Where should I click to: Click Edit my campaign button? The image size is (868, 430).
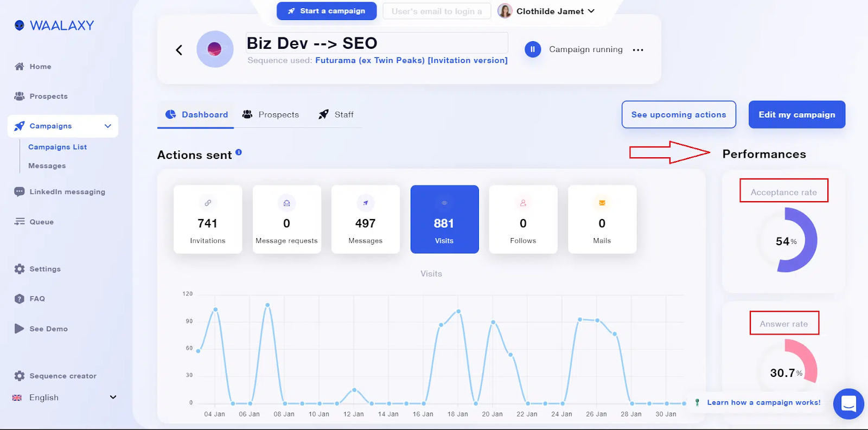797,114
